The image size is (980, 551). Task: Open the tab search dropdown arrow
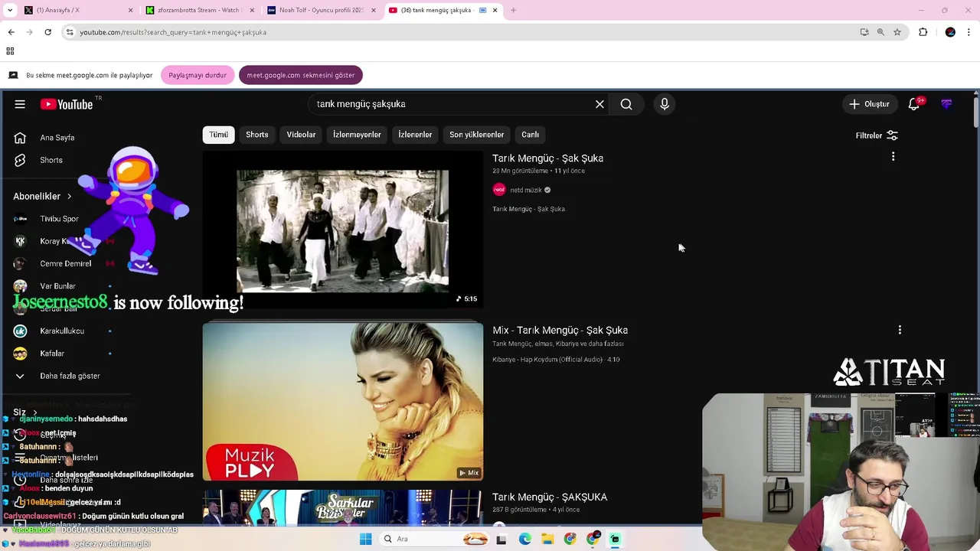10,10
